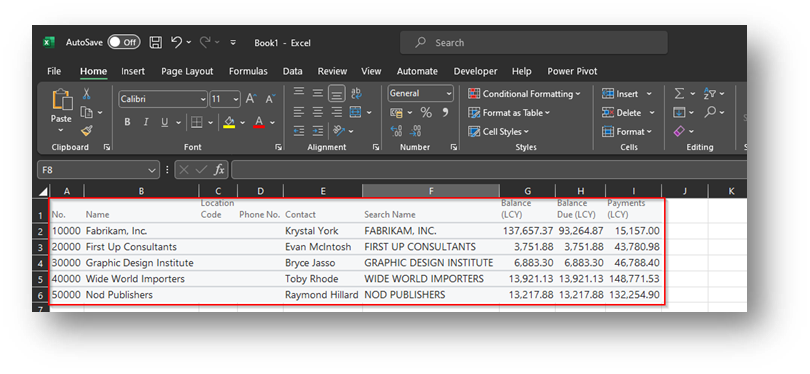Click the Select All corner triangle
This screenshot has height=374, width=810.
click(44, 192)
